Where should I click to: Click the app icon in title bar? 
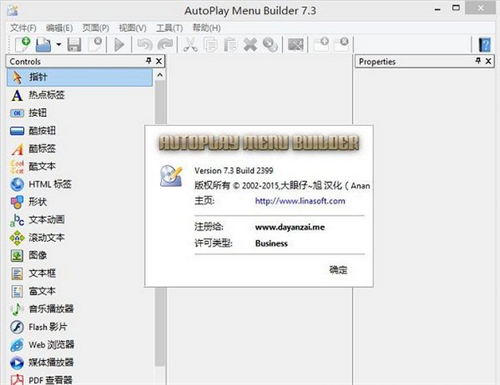(x=12, y=10)
